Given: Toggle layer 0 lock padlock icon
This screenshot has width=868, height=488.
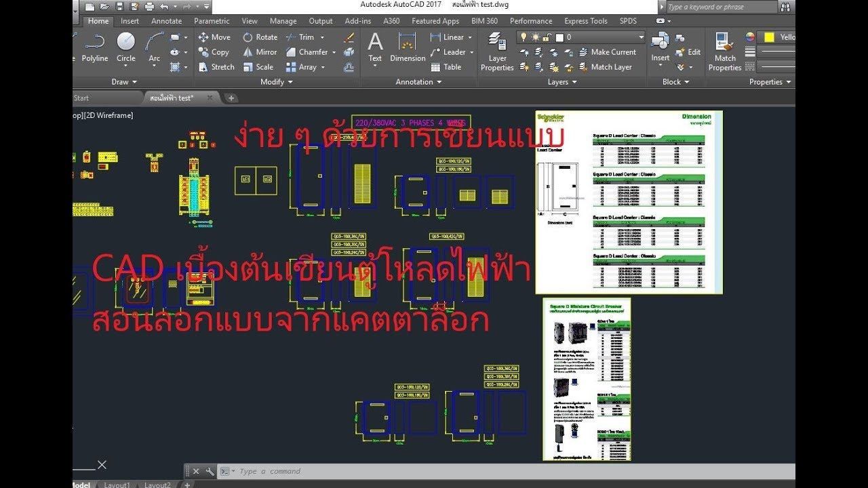Looking at the screenshot, I should tap(545, 37).
